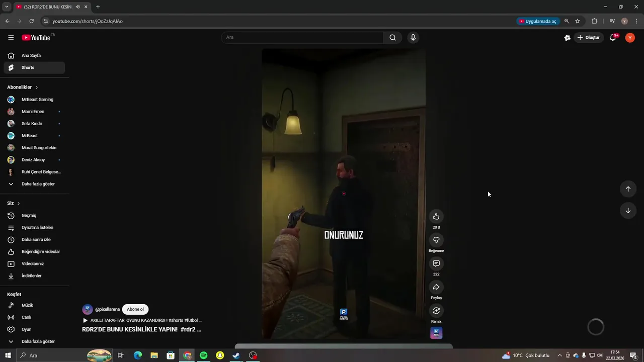Open Murat Sungurtekin subscription
Image resolution: width=644 pixels, height=362 pixels.
[34, 148]
